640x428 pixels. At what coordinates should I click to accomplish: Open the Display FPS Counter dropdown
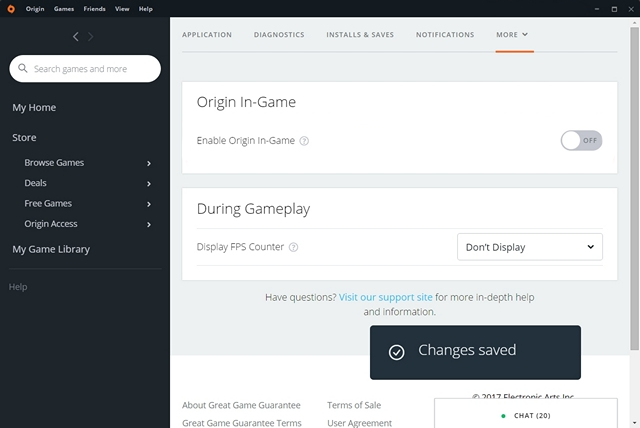point(530,247)
